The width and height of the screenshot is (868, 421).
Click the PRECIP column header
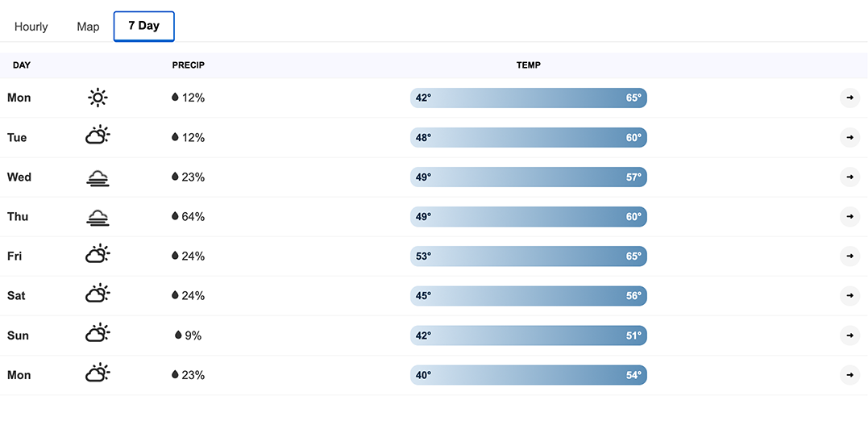pos(189,65)
